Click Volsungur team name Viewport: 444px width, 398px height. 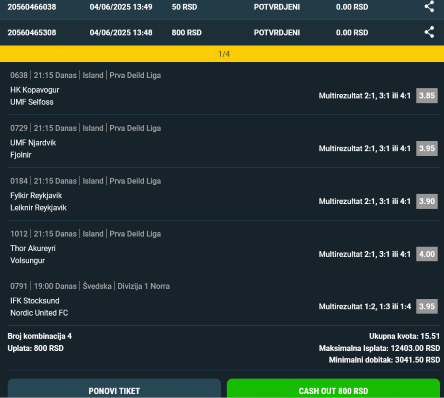(27, 260)
